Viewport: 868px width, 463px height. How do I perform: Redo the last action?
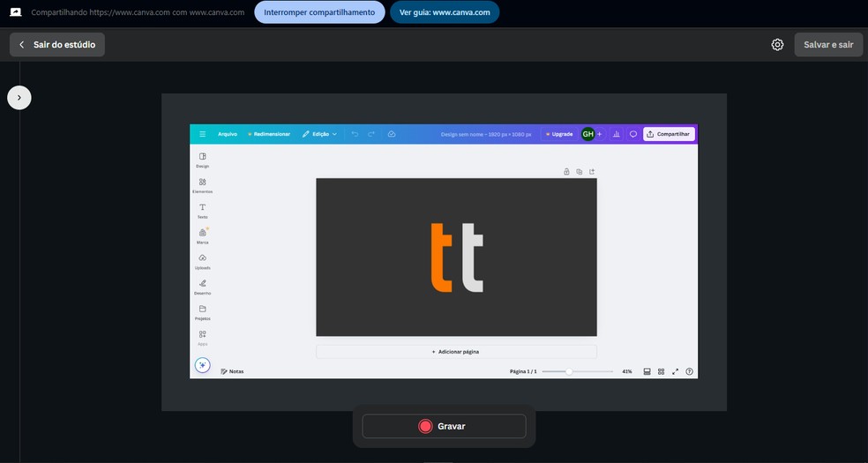point(371,134)
